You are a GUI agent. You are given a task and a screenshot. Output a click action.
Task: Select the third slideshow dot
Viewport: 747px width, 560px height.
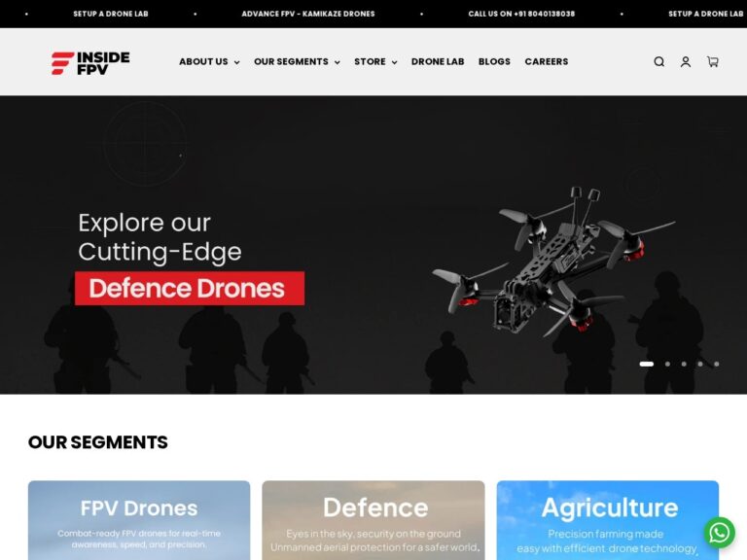684,364
